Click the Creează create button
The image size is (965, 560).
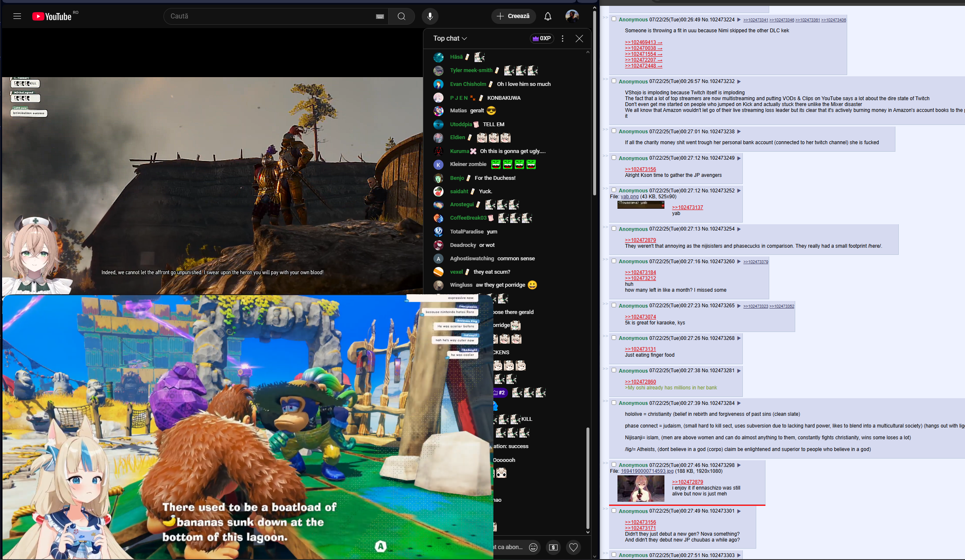point(514,16)
